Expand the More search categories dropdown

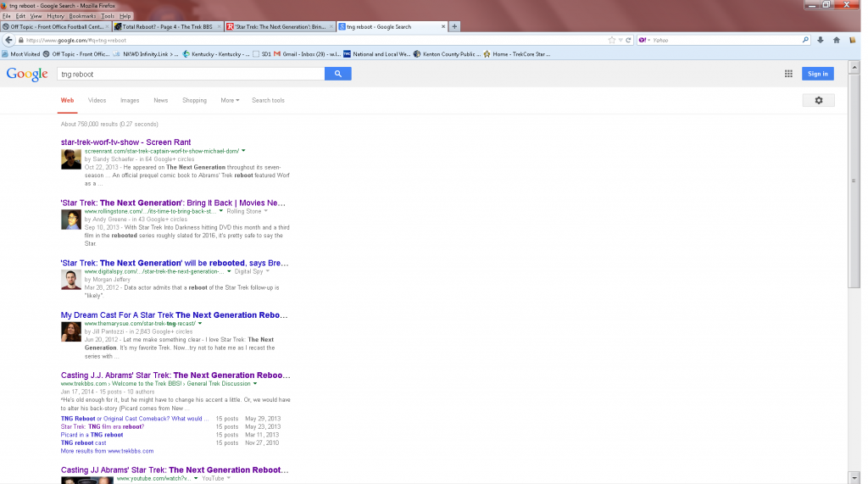(x=230, y=100)
